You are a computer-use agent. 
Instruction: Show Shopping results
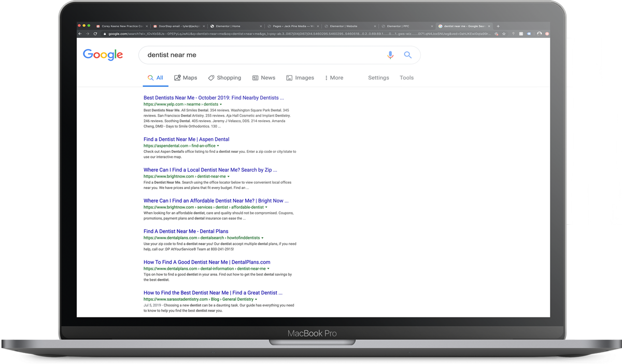tap(224, 78)
